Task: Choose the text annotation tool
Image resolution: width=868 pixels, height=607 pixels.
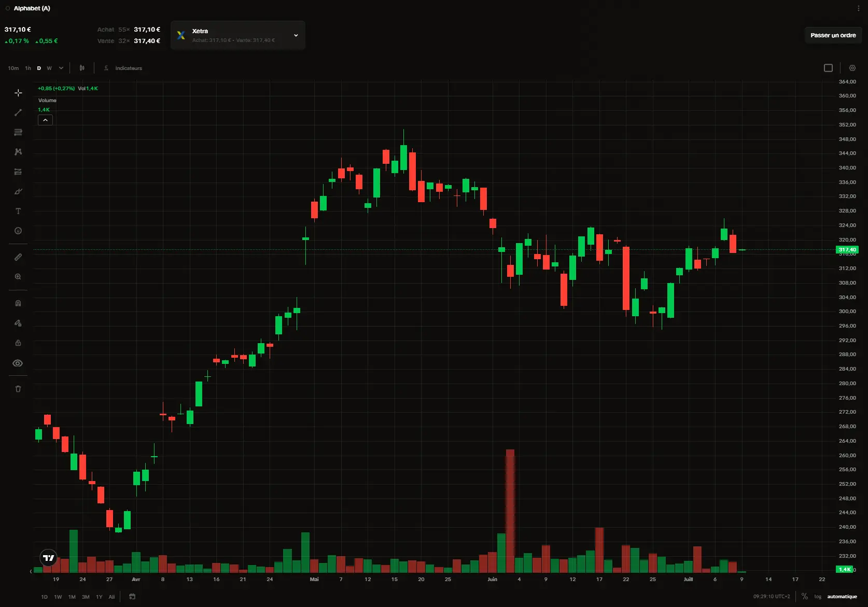Action: 18,211
